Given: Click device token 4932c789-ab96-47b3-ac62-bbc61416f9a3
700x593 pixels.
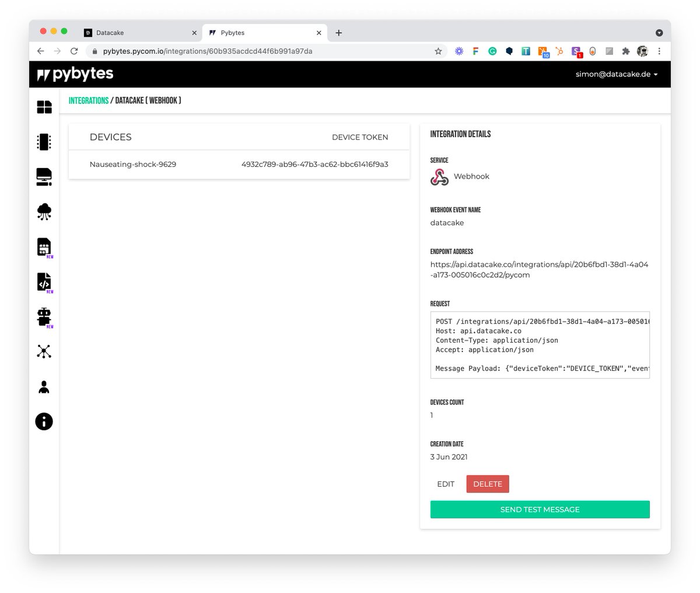Looking at the screenshot, I should pyautogui.click(x=315, y=165).
